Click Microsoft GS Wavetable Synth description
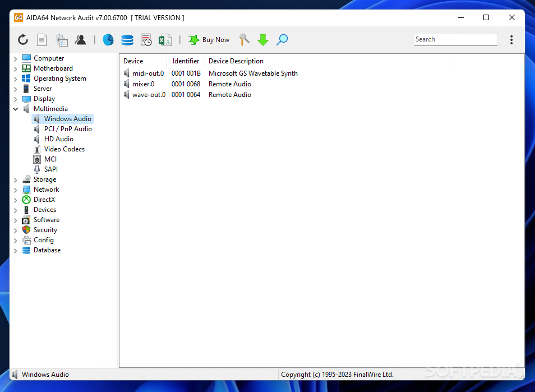535x392 pixels. [253, 73]
